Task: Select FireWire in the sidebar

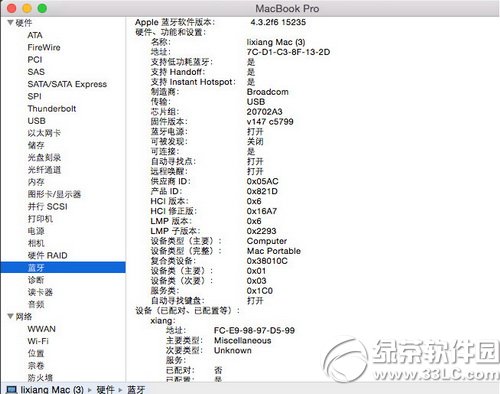Action: (44, 47)
